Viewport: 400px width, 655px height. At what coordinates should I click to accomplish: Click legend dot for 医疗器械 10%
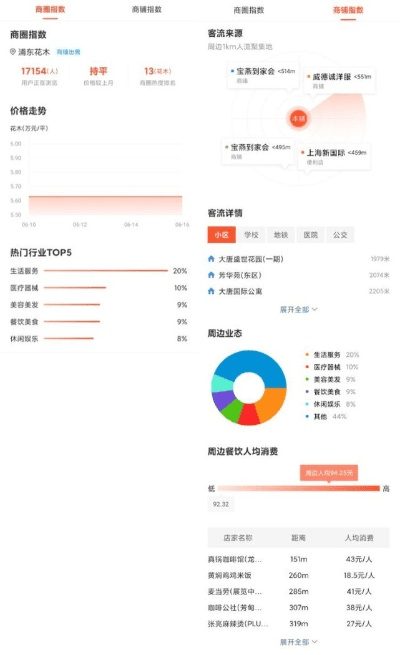coord(307,367)
